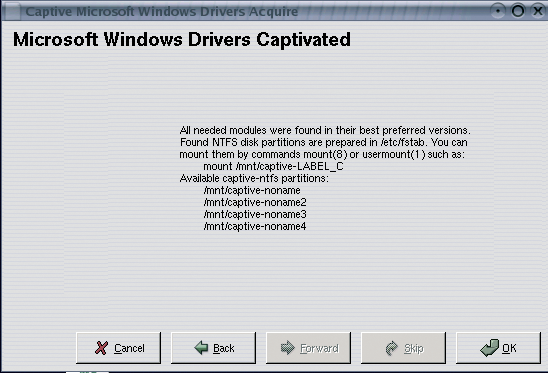
Task: Click the red X icon on Cancel
Action: pyautogui.click(x=102, y=348)
